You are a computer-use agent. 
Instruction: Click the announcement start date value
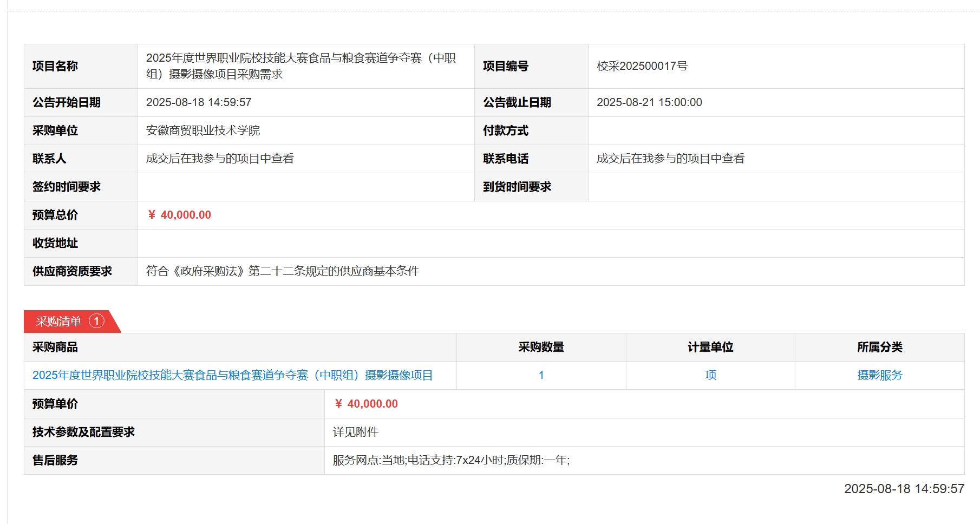pos(199,102)
